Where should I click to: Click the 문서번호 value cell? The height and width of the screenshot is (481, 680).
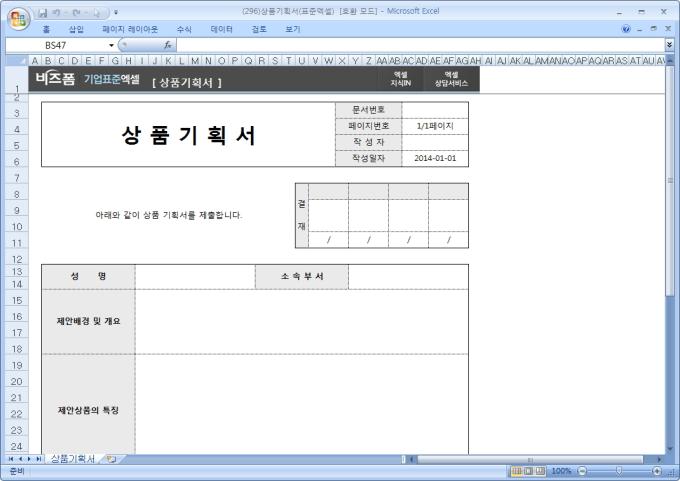[435, 110]
